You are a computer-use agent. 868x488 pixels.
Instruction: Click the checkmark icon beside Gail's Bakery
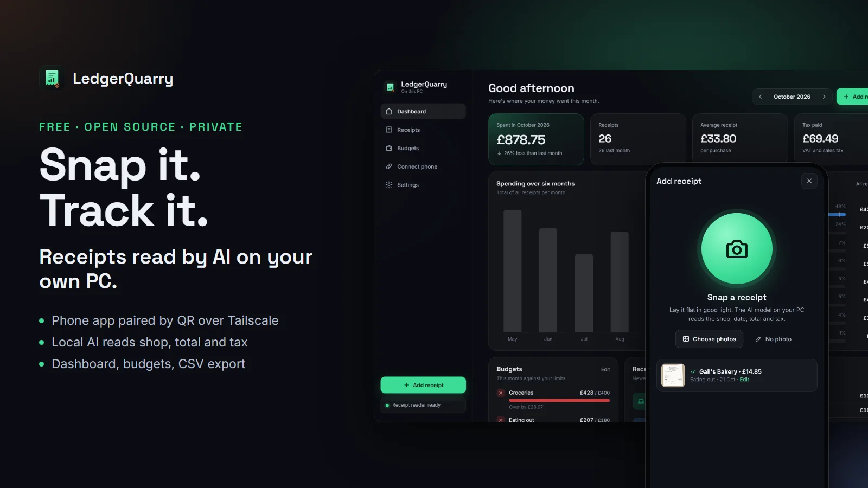(x=693, y=372)
